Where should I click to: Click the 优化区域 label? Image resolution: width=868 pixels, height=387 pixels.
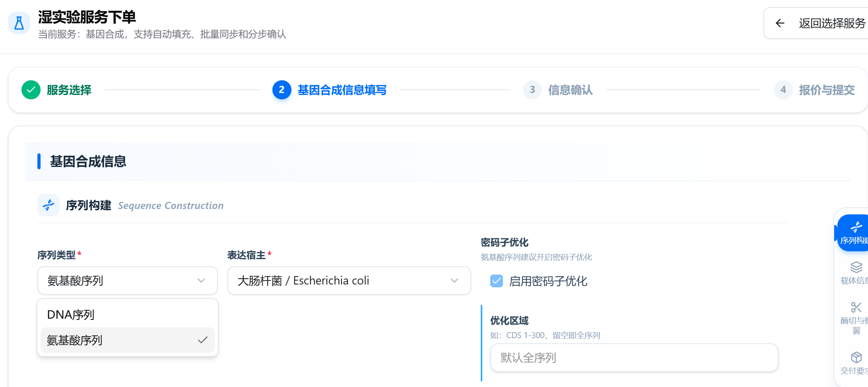click(x=509, y=321)
